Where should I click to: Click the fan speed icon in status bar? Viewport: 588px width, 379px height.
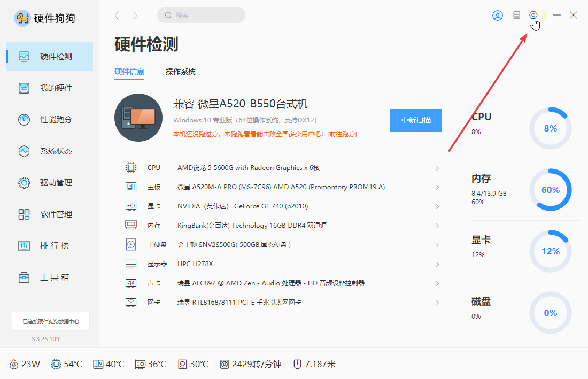tap(225, 365)
